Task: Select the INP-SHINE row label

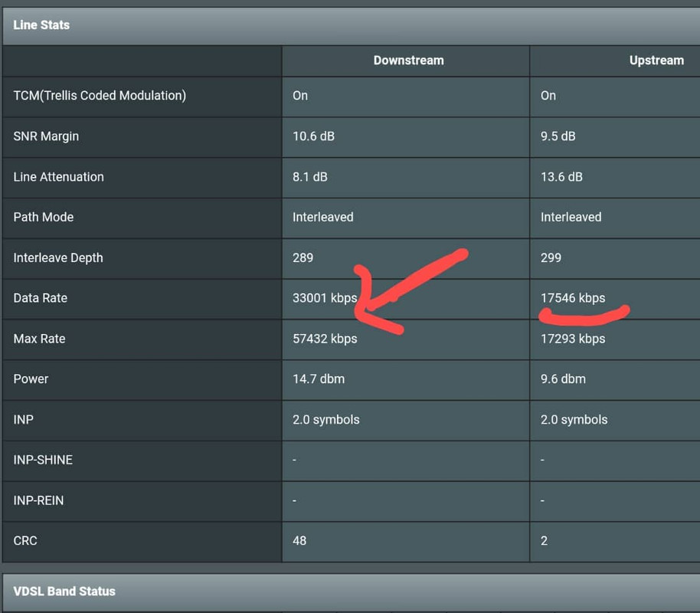Action: pos(43,460)
